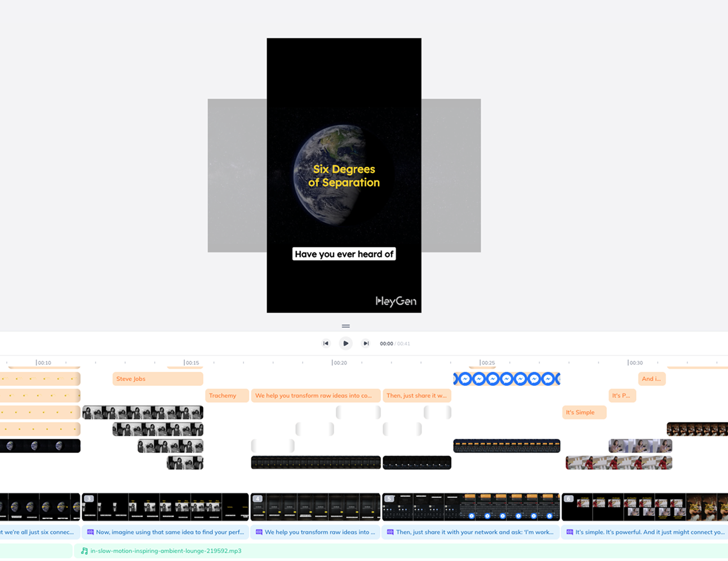Screen dimensions: 728x561
Task: Select the 'Have you ever heard of' caption
Action: click(x=344, y=254)
